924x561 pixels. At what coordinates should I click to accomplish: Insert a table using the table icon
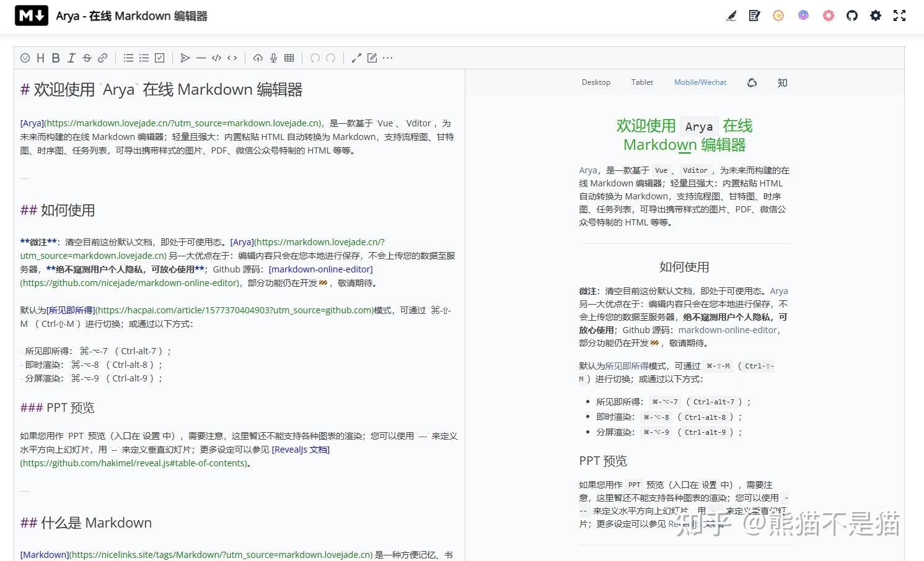click(x=289, y=58)
